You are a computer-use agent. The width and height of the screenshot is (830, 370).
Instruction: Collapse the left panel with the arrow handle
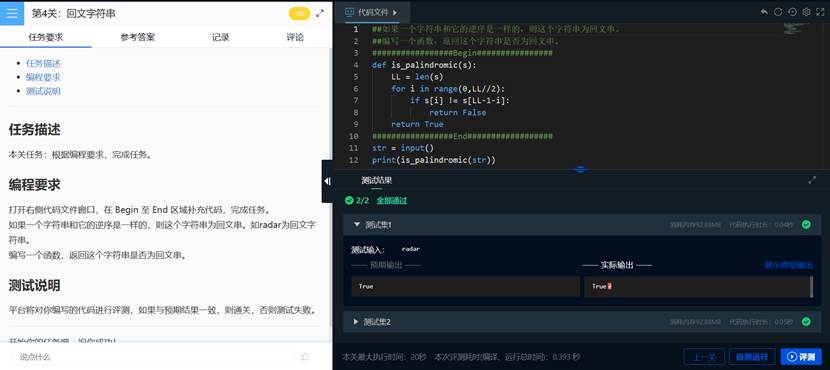(x=327, y=181)
